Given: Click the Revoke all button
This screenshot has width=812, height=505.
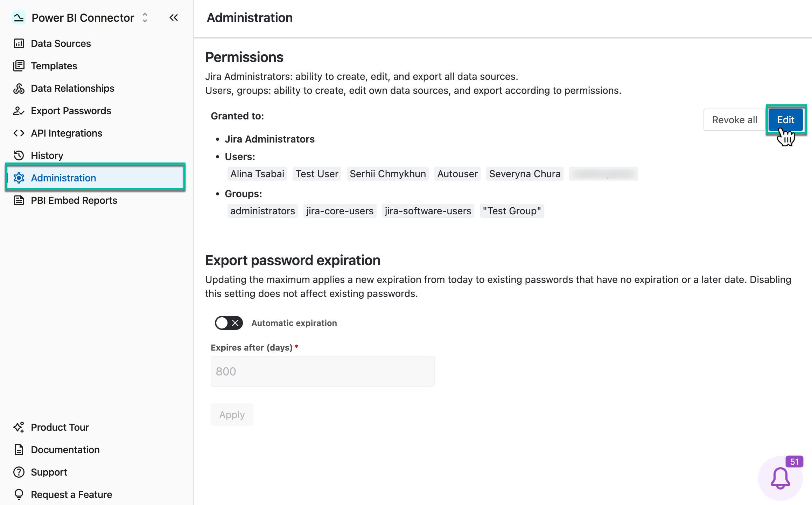Looking at the screenshot, I should 735,120.
